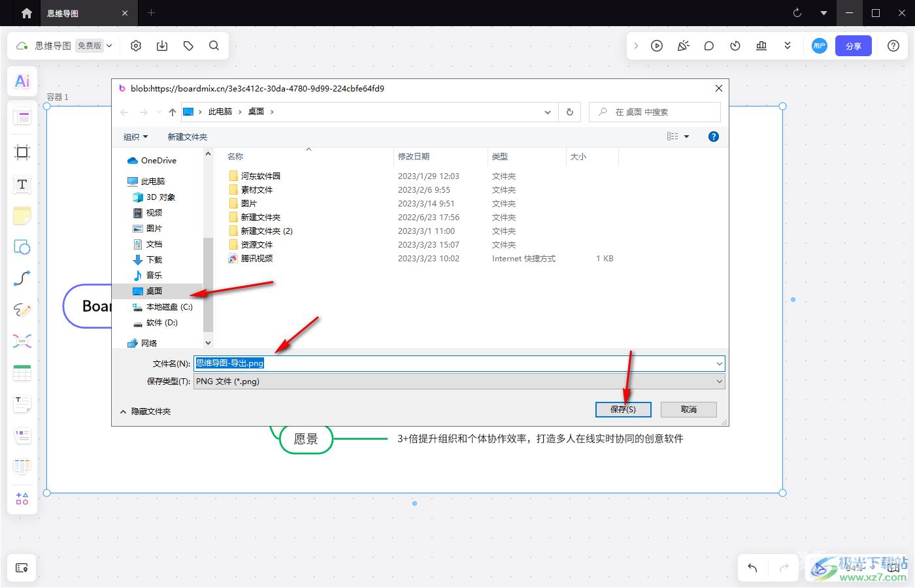Viewport: 915px width, 588px height.
Task: Open the AI assistant tool
Action: point(22,81)
